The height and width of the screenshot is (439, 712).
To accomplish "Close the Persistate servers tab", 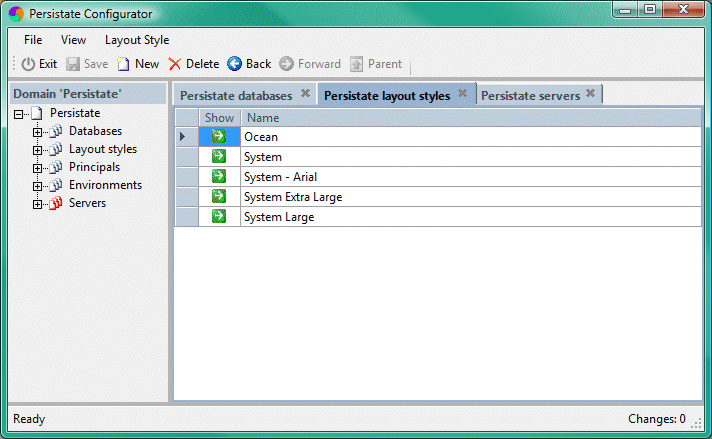I will [590, 94].
